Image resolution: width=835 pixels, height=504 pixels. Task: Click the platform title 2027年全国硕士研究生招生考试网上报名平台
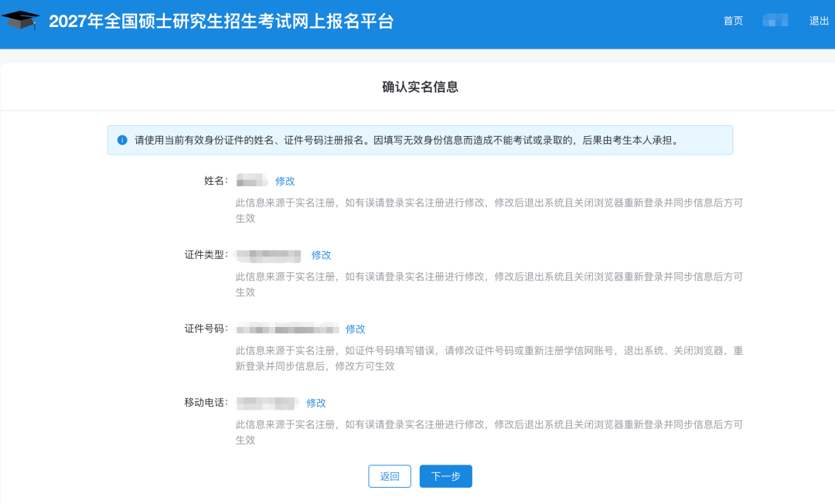221,22
